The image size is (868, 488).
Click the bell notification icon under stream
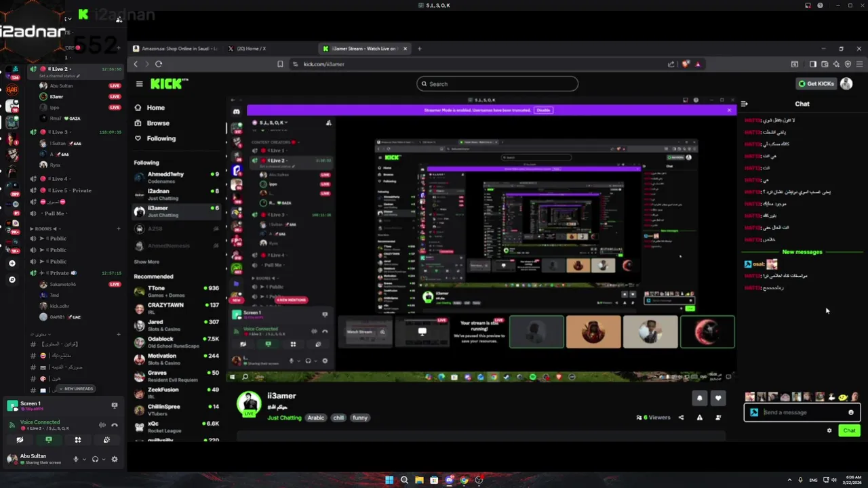click(x=700, y=398)
